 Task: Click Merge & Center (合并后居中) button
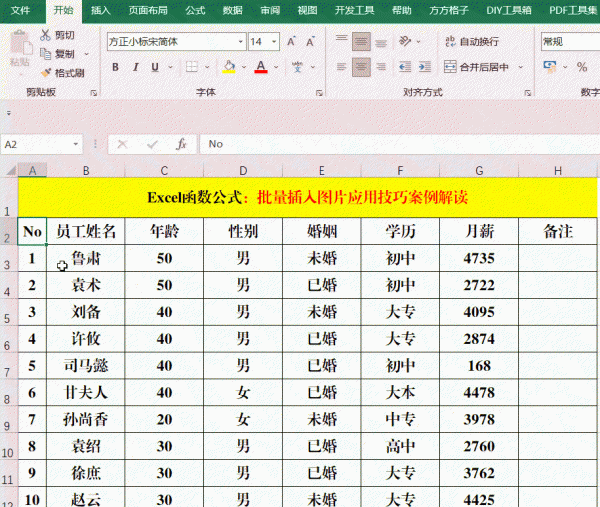(x=476, y=67)
